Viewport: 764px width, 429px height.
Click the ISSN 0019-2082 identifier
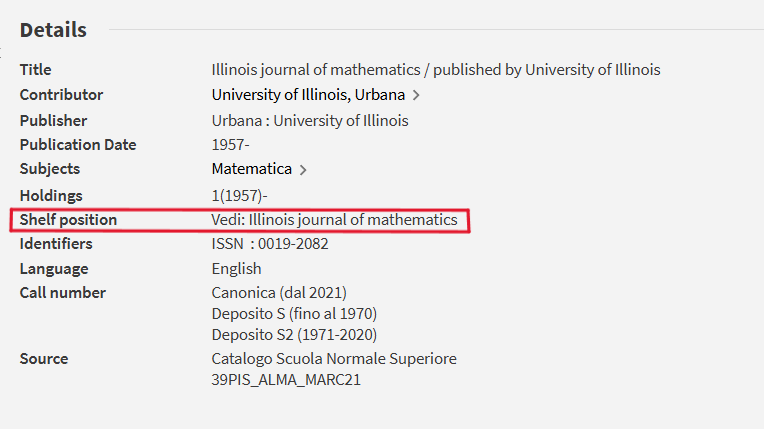(x=270, y=243)
